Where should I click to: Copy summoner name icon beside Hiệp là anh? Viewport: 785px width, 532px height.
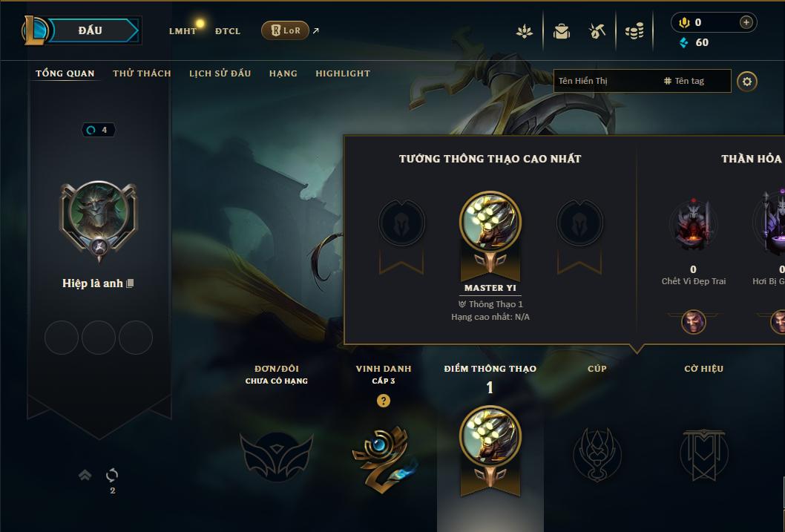point(130,283)
